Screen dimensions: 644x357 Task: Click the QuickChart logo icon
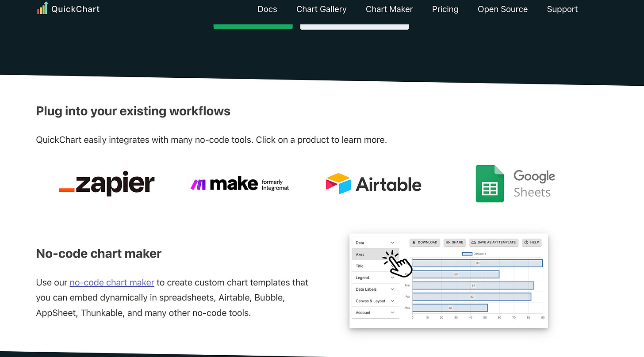[42, 8]
